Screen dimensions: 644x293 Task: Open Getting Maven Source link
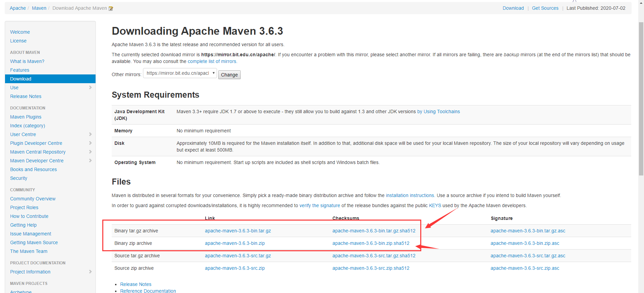pyautogui.click(x=34, y=242)
